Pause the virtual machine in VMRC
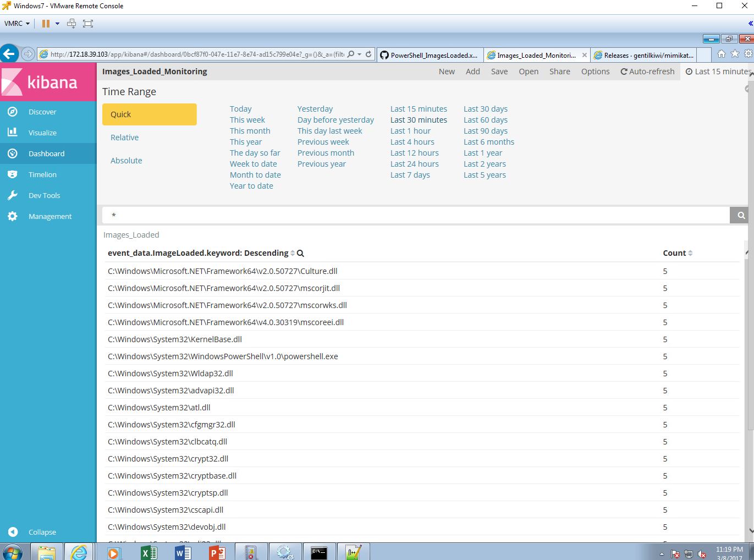 (46, 24)
